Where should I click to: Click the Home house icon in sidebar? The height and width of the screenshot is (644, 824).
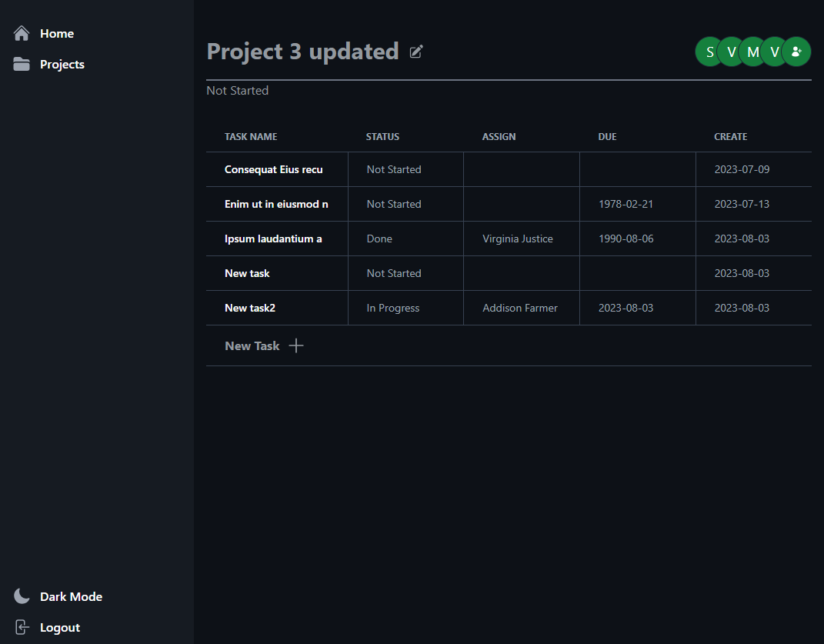pos(22,33)
